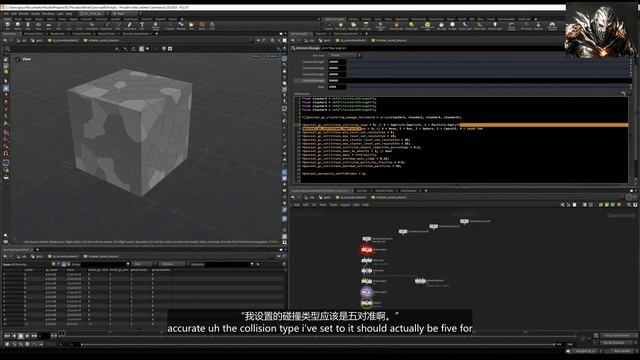This screenshot has width=640, height=360.
Task: Jump to the first frame on playbar
Action: (x=7, y=336)
